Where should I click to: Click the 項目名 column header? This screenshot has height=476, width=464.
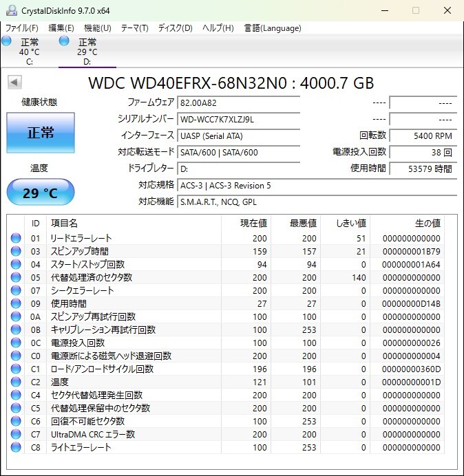tap(134, 224)
